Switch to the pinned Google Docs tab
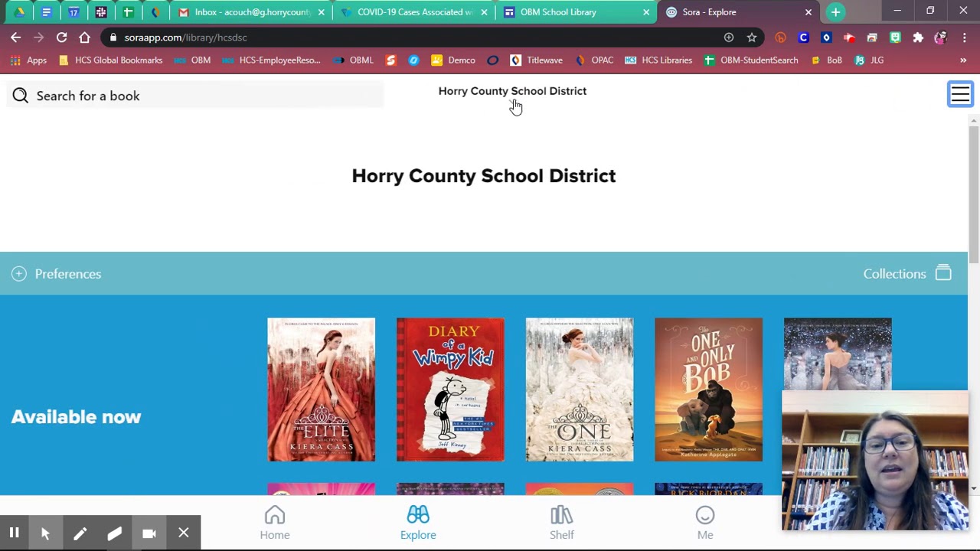The image size is (980, 551). [47, 12]
